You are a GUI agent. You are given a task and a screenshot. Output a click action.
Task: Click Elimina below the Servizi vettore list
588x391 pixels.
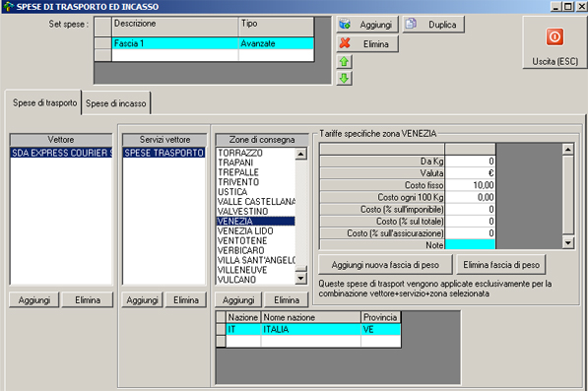coord(186,300)
